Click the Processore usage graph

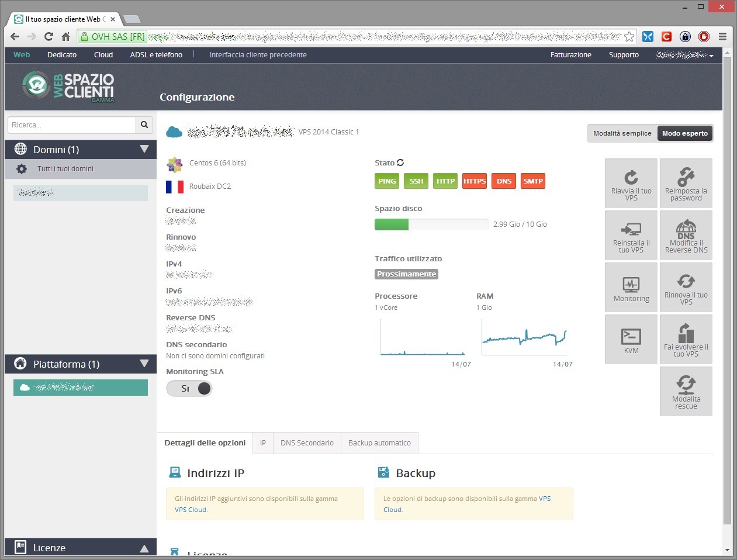tap(423, 337)
